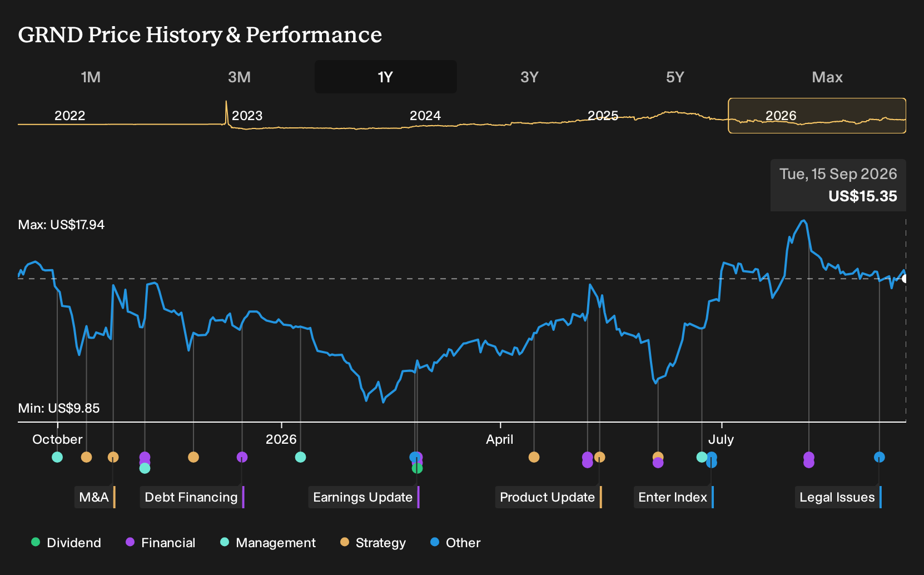
Task: Select the 1Y time range tab
Action: (386, 77)
